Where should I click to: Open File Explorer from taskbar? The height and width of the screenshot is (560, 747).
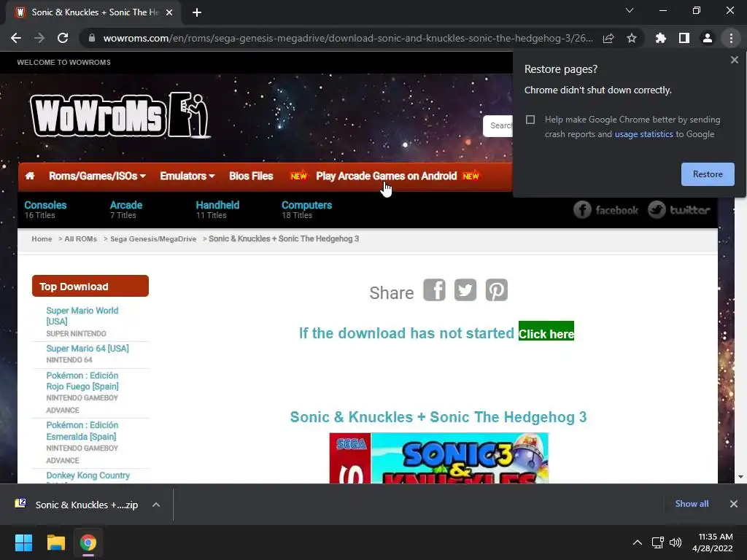(55, 542)
